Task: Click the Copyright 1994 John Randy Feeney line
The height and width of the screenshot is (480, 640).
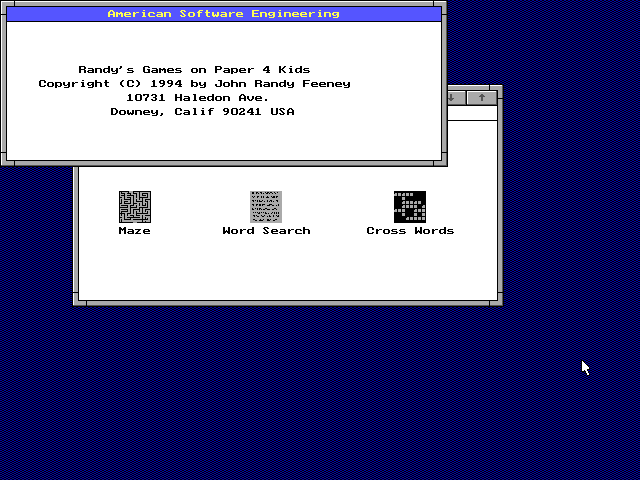Action: (194, 84)
